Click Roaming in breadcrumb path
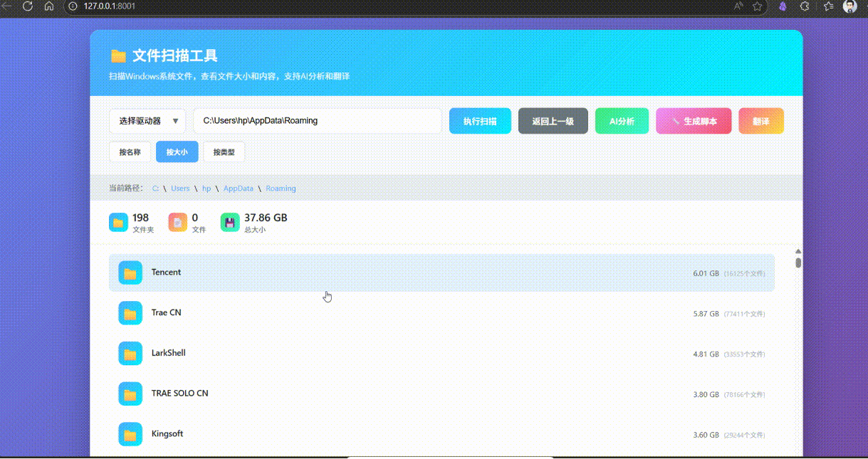This screenshot has width=868, height=459. coord(281,189)
